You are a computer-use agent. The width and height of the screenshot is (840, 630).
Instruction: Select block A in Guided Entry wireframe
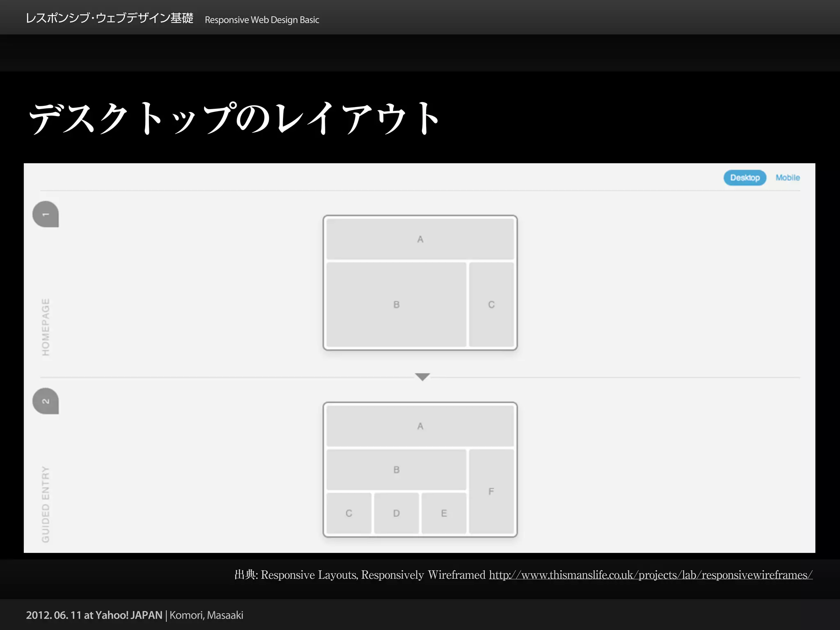(420, 426)
